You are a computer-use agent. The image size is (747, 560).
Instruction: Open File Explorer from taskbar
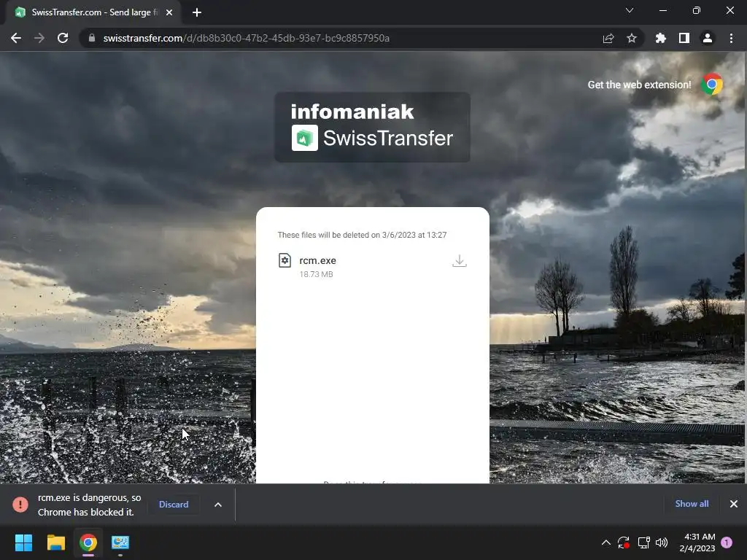[x=55, y=542]
